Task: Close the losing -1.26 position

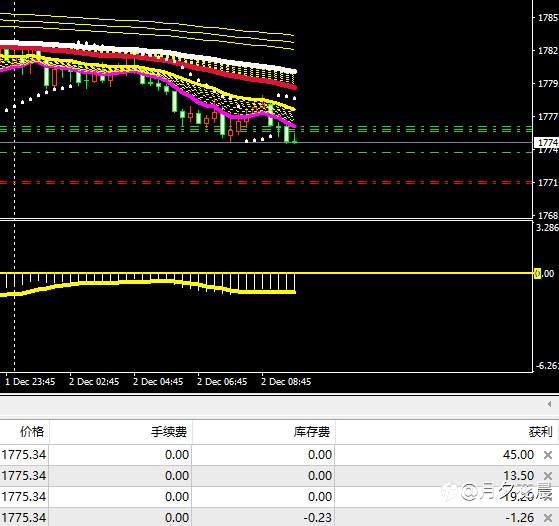Action: click(548, 517)
